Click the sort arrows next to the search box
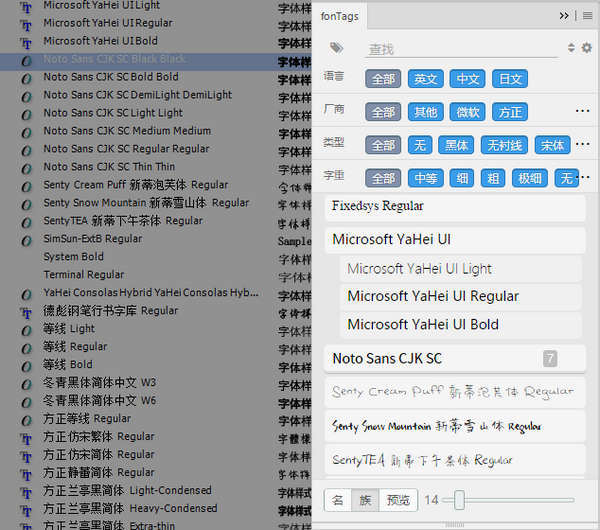 572,48
